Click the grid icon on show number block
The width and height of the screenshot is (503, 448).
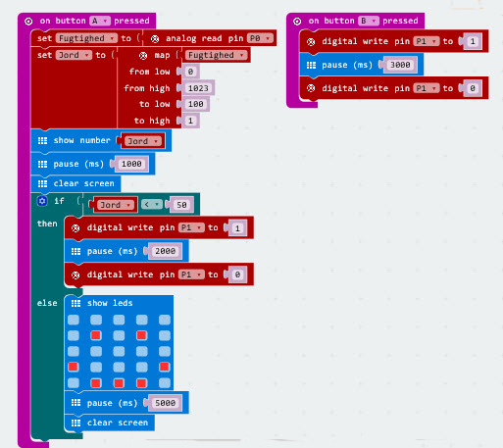click(42, 140)
